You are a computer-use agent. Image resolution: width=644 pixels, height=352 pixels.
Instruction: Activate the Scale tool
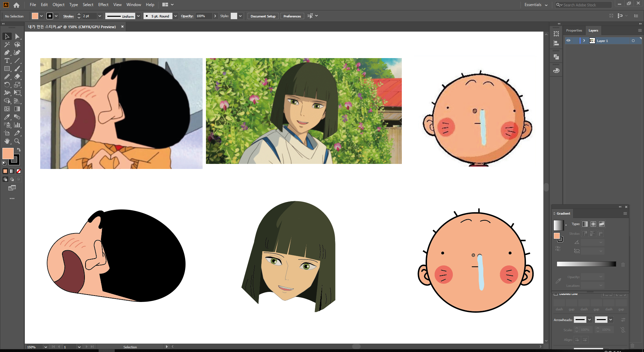tap(17, 85)
